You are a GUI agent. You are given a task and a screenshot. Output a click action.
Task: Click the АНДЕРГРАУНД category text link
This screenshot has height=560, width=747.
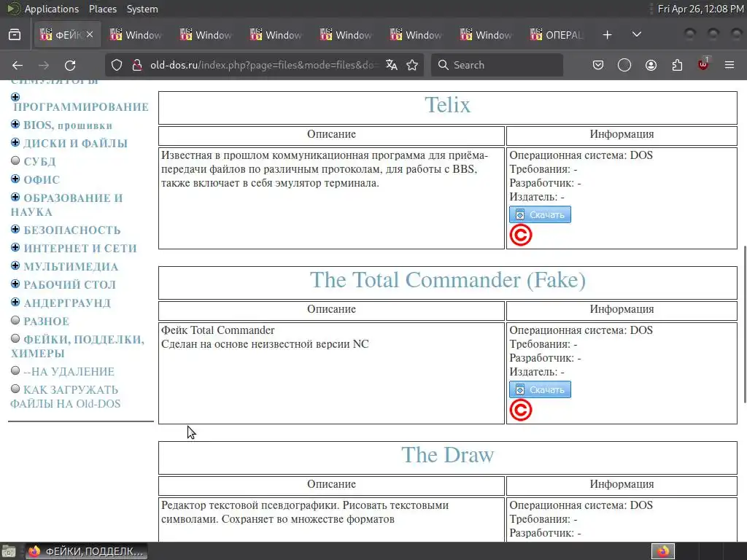tap(67, 303)
